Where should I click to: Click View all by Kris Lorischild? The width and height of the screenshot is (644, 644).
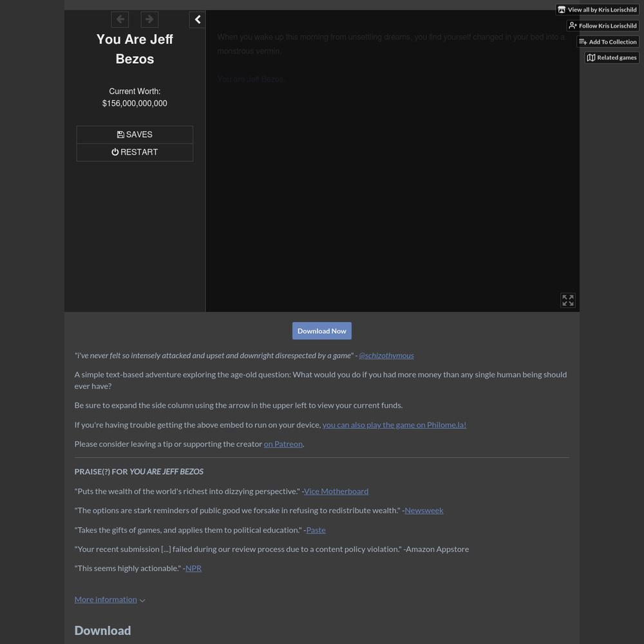pyautogui.click(x=597, y=10)
